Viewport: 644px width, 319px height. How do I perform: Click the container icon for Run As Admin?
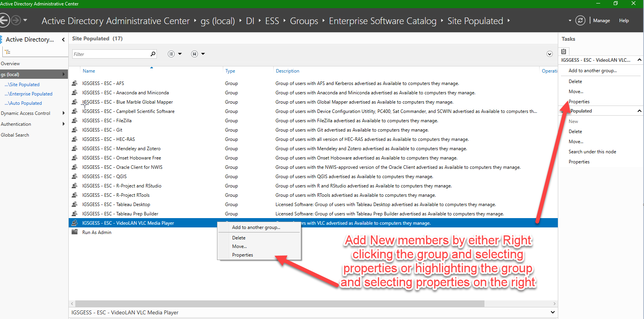coord(75,232)
